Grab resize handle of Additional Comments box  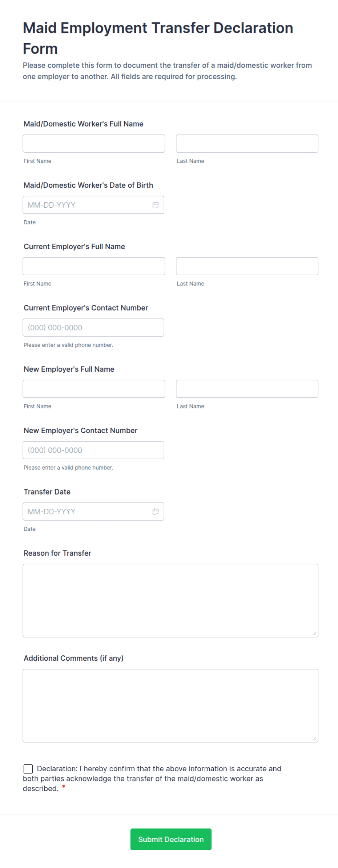314,739
